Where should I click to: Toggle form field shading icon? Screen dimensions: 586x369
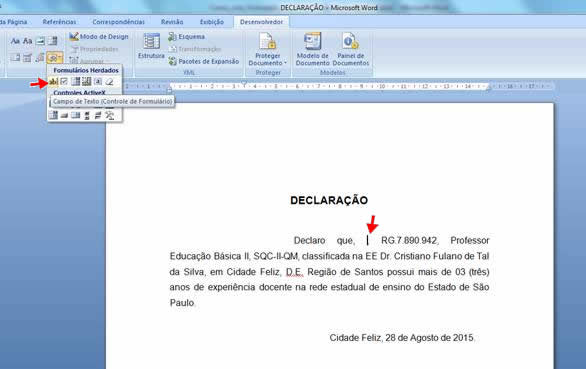[98, 82]
